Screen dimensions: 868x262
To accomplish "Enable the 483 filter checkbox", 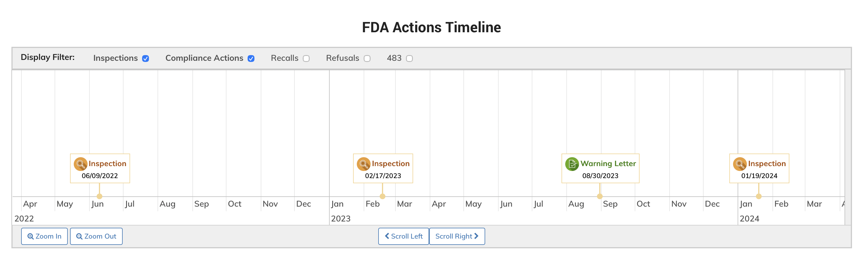I will coord(409,59).
